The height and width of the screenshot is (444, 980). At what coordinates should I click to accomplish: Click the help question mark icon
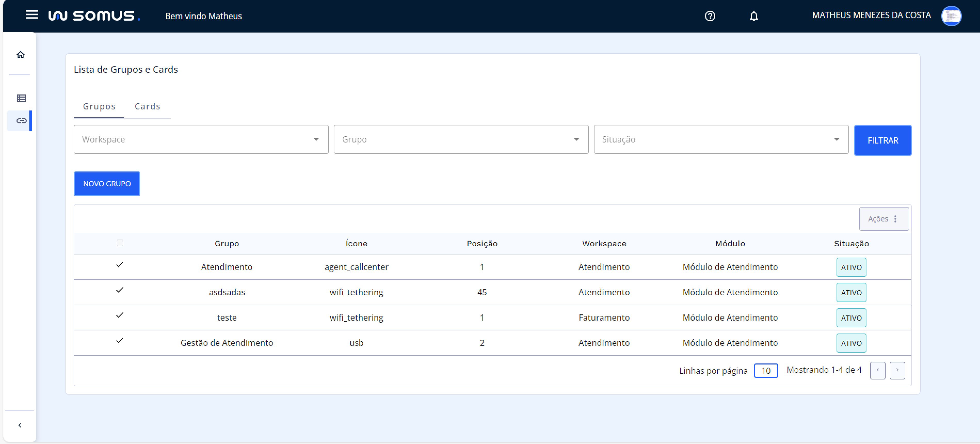coord(710,16)
